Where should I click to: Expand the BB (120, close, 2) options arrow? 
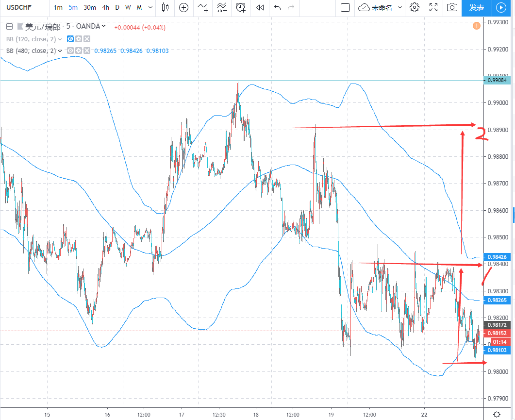click(x=60, y=39)
